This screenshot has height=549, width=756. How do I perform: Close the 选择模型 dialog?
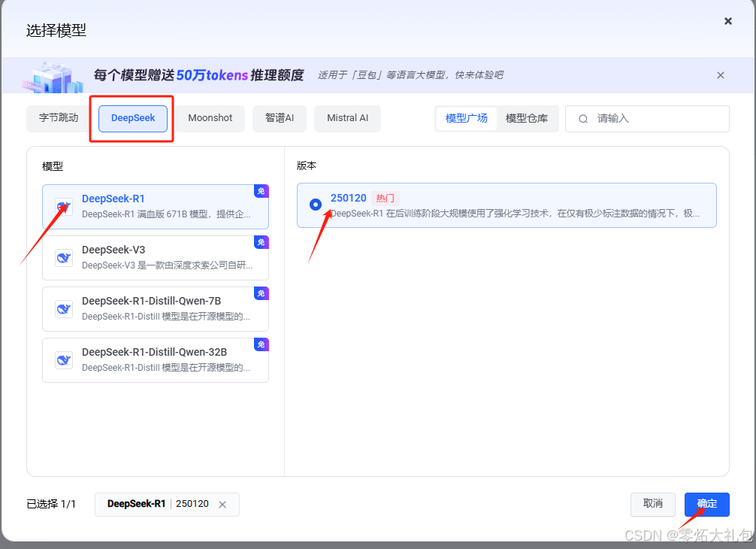coord(728,21)
